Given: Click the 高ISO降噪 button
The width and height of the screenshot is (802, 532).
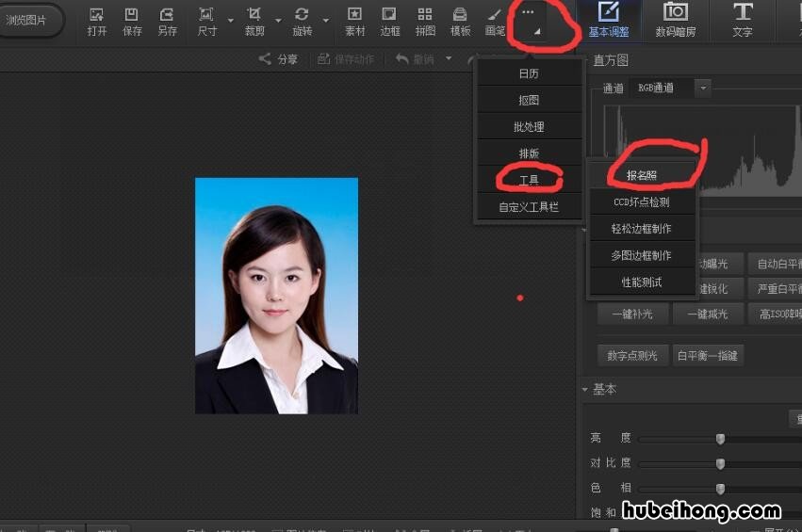Looking at the screenshot, I should [775, 314].
